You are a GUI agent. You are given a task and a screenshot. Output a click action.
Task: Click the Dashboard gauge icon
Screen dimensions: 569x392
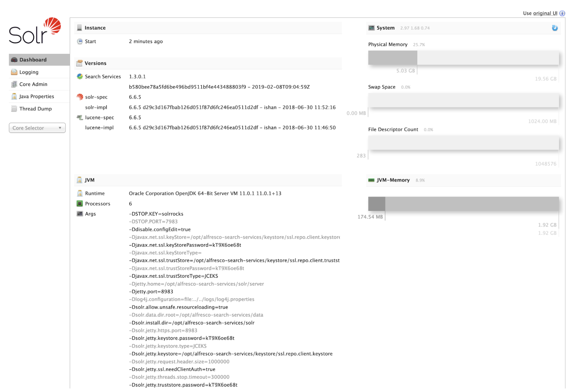click(14, 60)
